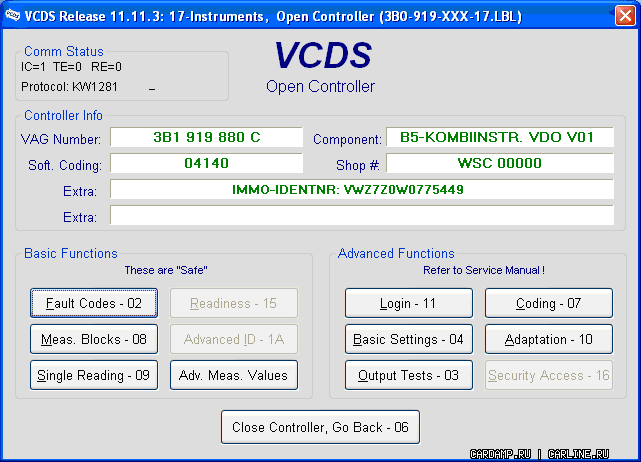Click the IC=1 TE=0 RE=0 status text
641x462 pixels.
[x=71, y=67]
